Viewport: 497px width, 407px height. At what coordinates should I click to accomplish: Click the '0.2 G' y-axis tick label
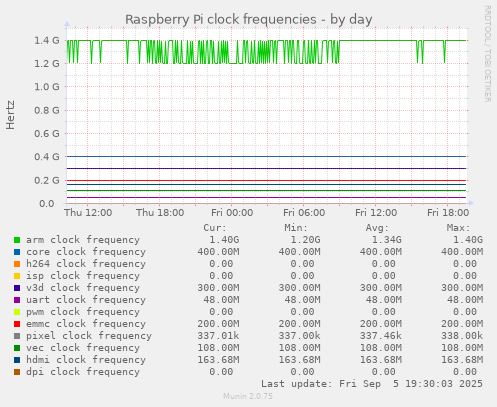[x=47, y=180]
